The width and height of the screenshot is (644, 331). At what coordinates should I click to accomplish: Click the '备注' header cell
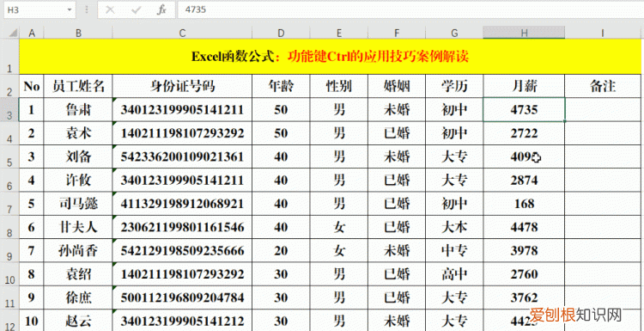pos(603,86)
